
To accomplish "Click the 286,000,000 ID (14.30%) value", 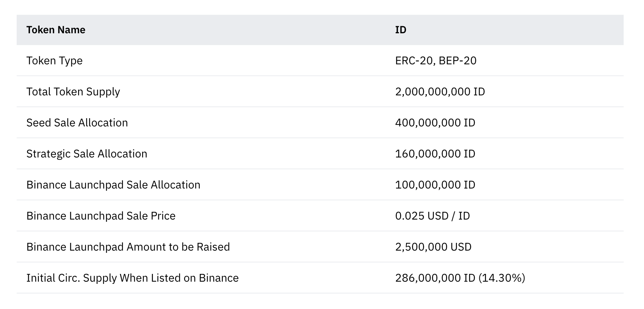I will [460, 278].
